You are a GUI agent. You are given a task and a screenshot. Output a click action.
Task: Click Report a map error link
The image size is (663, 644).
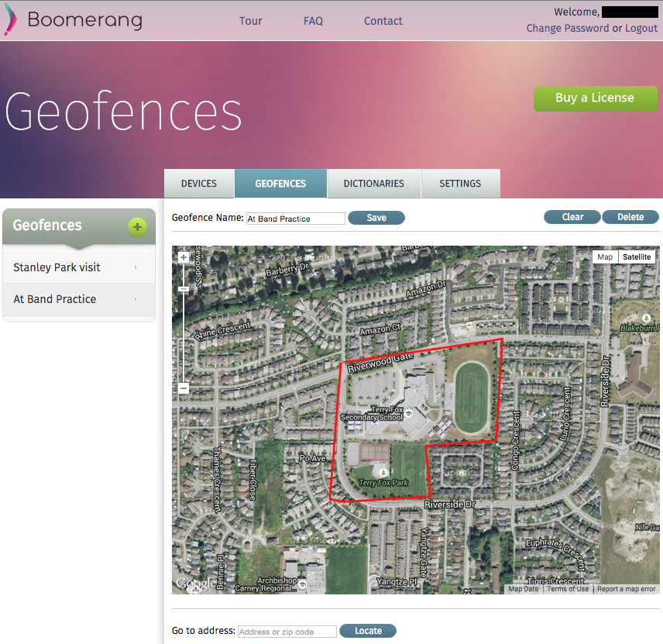click(627, 589)
